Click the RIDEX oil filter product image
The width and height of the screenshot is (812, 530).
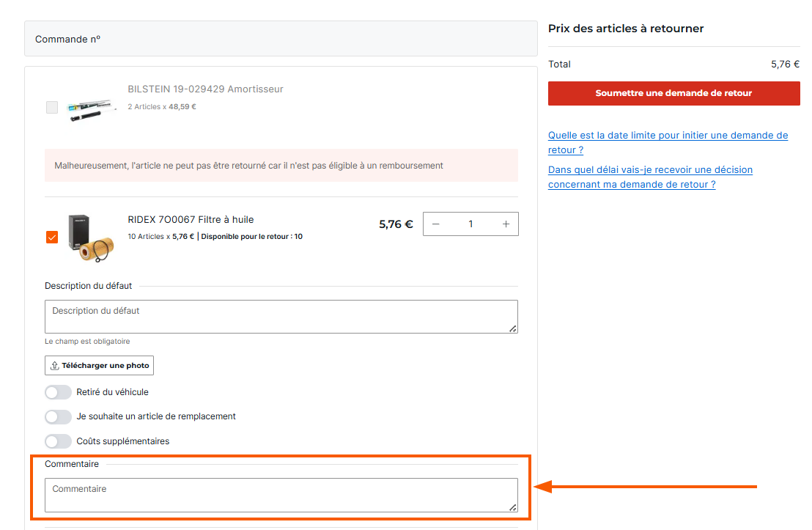(x=91, y=238)
